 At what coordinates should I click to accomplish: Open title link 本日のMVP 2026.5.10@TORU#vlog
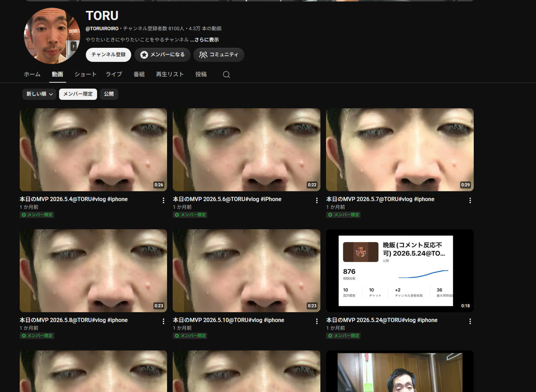(x=229, y=320)
